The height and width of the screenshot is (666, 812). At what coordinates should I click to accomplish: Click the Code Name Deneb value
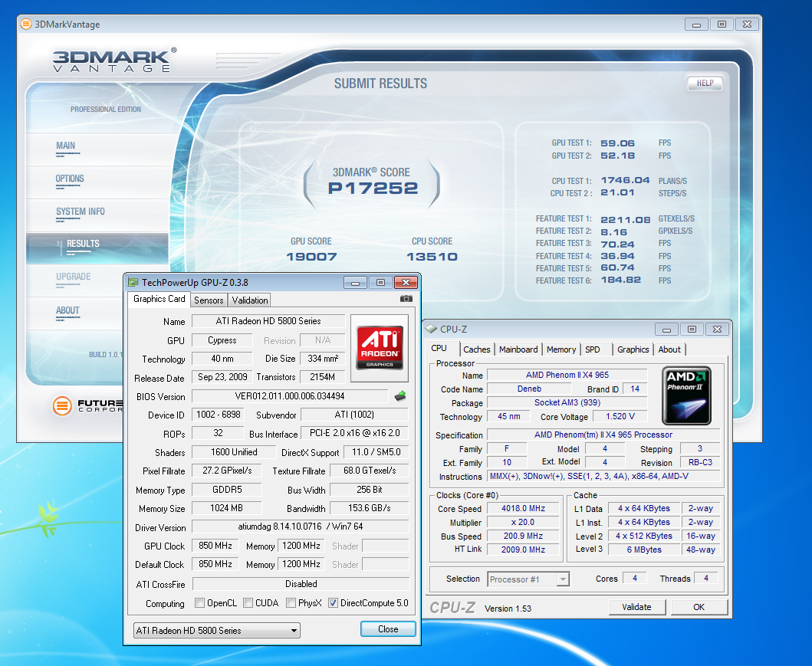(x=529, y=389)
